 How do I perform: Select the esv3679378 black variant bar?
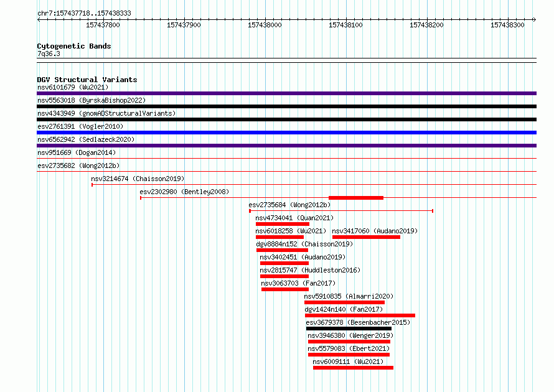point(349,329)
